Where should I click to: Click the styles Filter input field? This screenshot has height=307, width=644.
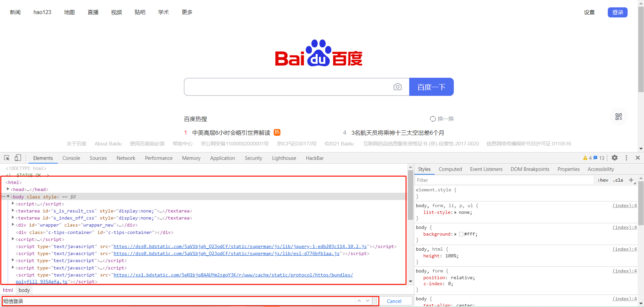(470, 180)
